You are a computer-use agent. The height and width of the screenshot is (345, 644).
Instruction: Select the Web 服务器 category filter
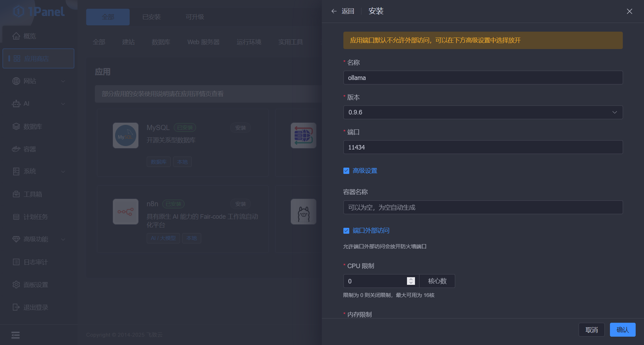click(203, 42)
